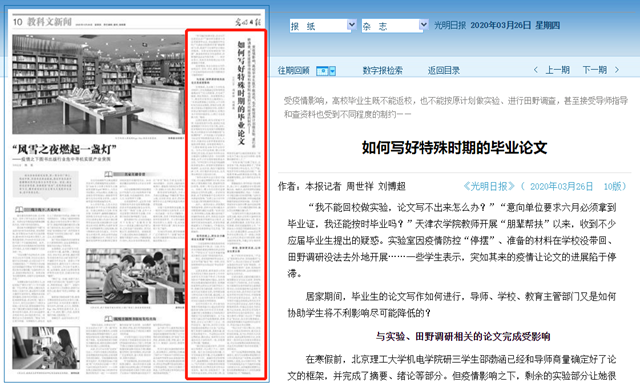Screen dimensions: 640x386
Task: Go to 返回目录
Action: pyautogui.click(x=444, y=71)
